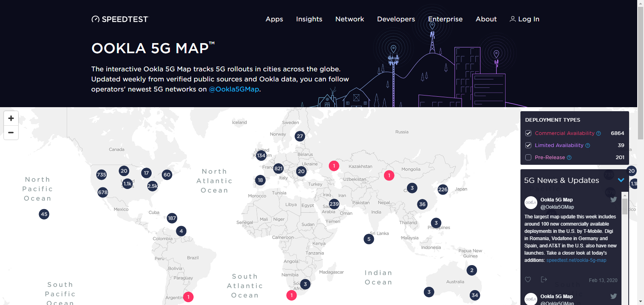Click the Ookla 5G Map name on the first tweet
The width and height of the screenshot is (644, 305).
(557, 200)
